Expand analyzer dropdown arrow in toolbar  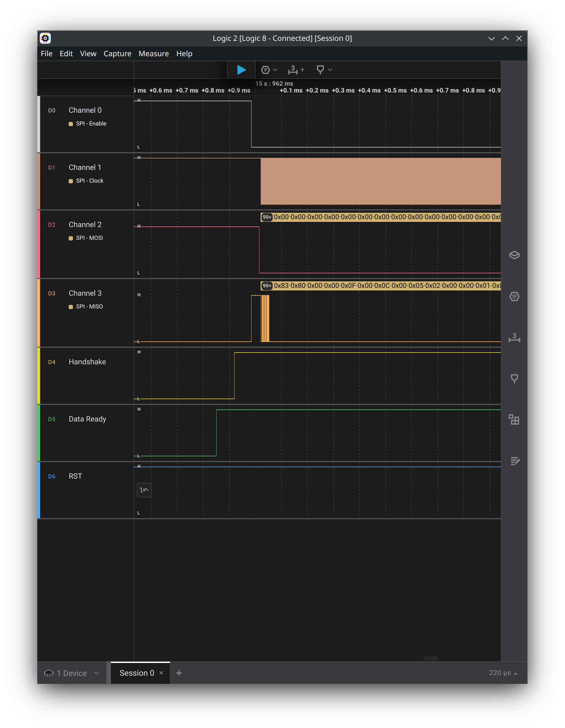(275, 70)
